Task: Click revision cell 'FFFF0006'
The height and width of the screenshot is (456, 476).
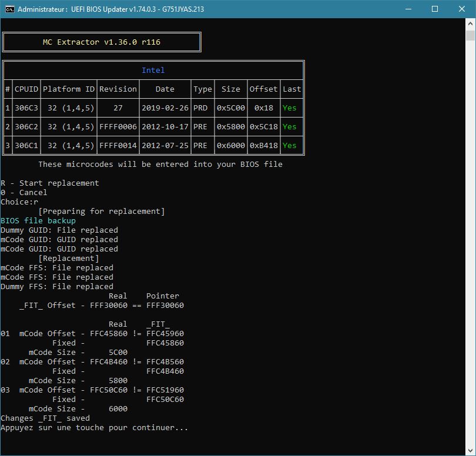Action: pyautogui.click(x=118, y=126)
